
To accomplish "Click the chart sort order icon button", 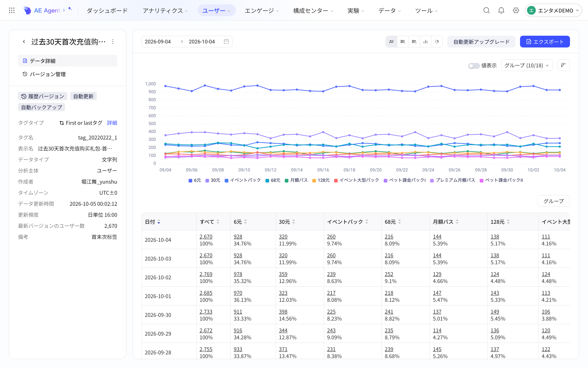I will (x=563, y=65).
